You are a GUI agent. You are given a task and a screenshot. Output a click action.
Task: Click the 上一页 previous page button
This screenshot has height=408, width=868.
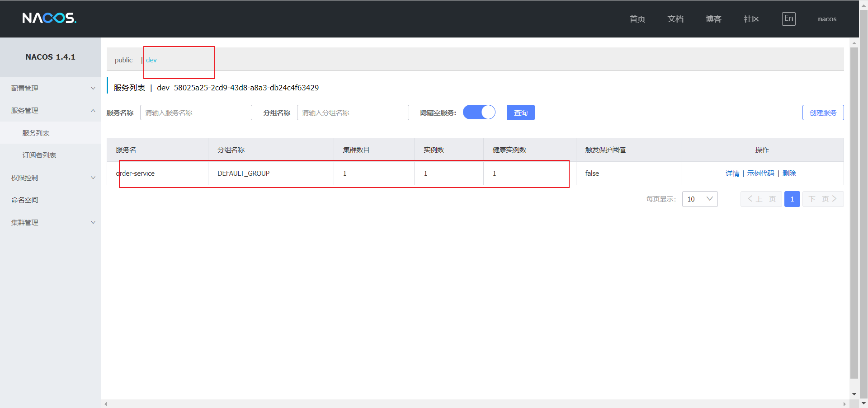(761, 199)
